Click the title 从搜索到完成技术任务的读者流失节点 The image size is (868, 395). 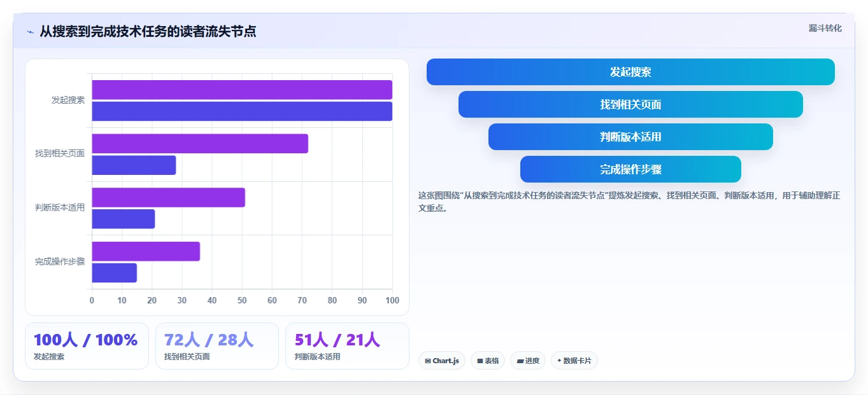148,31
